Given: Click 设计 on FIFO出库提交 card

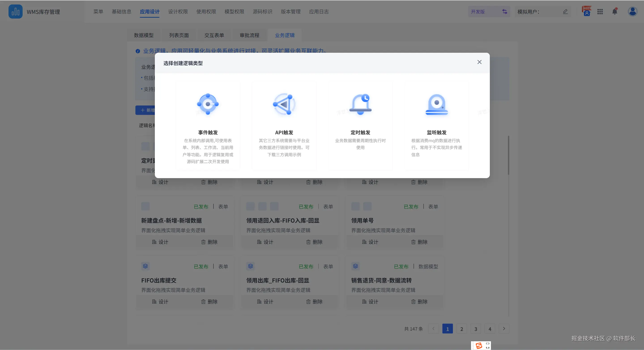Looking at the screenshot, I should [x=160, y=302].
